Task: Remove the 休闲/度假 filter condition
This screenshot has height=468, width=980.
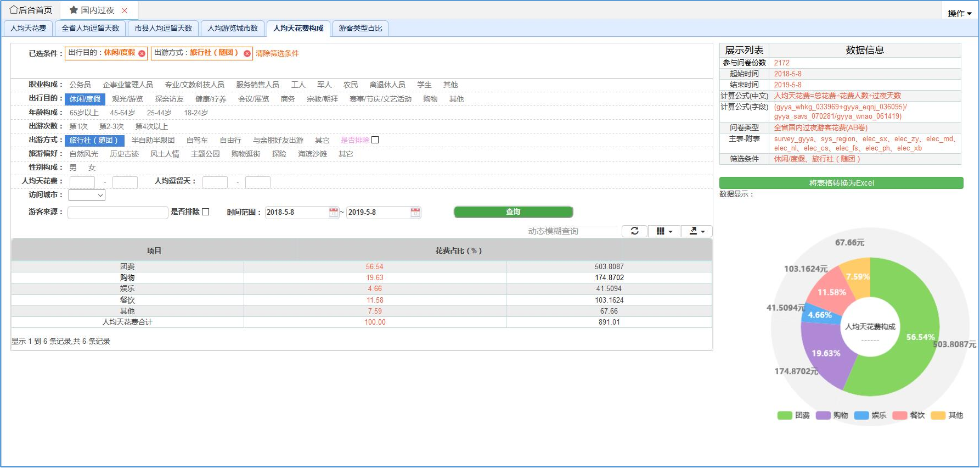Action: [x=142, y=53]
